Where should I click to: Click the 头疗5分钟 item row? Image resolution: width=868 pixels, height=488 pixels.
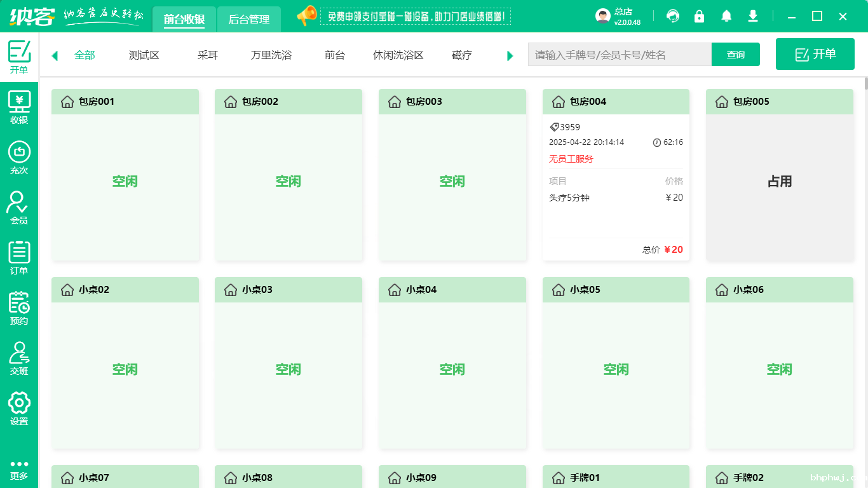616,198
